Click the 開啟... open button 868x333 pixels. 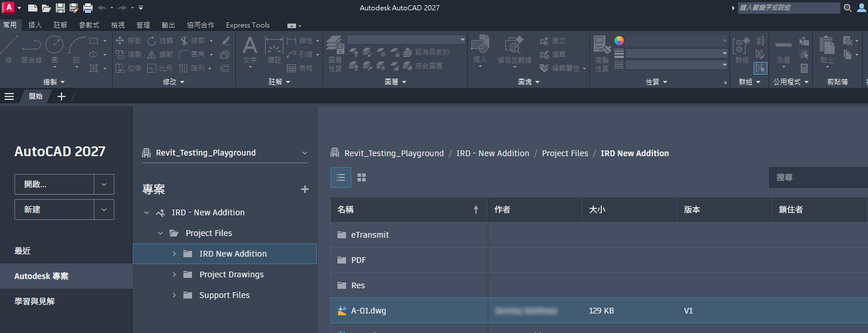click(x=54, y=184)
